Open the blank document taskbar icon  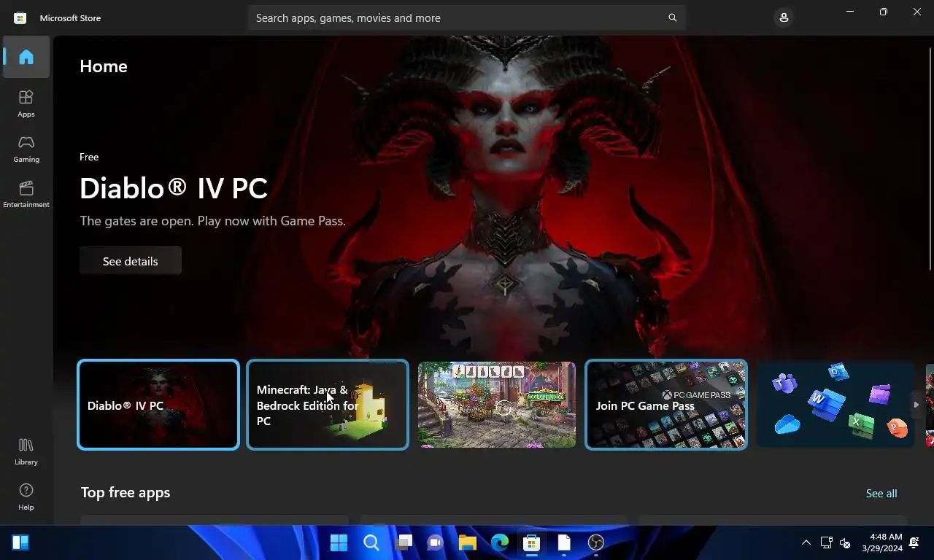564,542
